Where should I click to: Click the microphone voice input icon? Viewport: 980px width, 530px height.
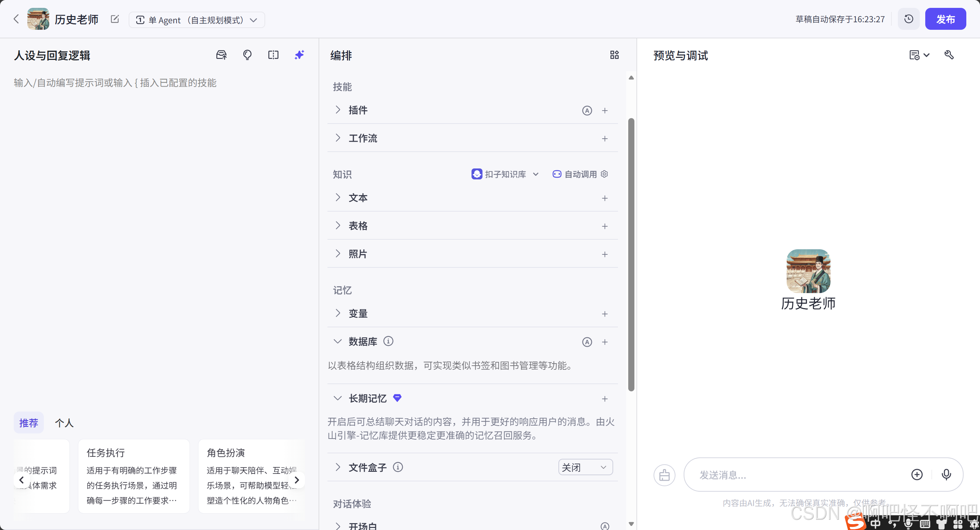946,475
